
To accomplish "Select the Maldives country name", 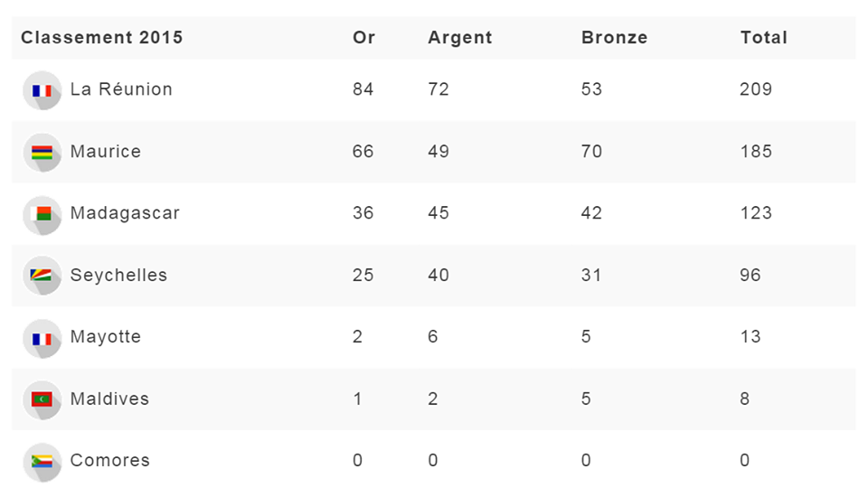I will pos(109,399).
